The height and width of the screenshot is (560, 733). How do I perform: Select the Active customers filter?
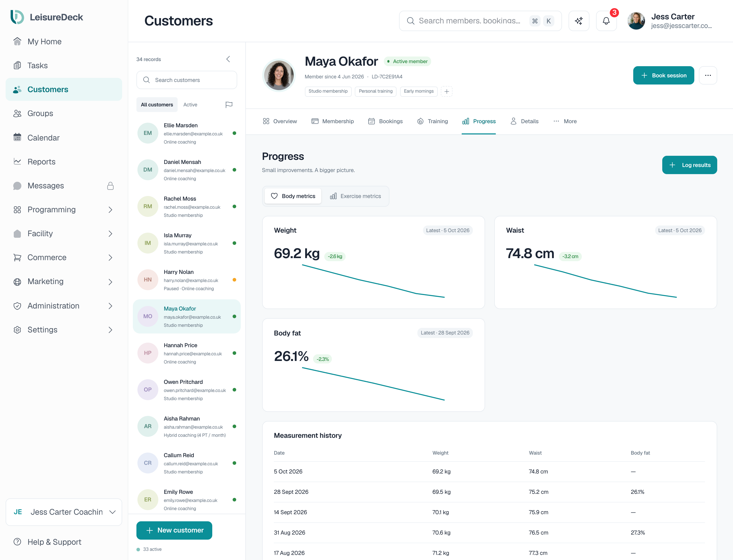point(190,105)
